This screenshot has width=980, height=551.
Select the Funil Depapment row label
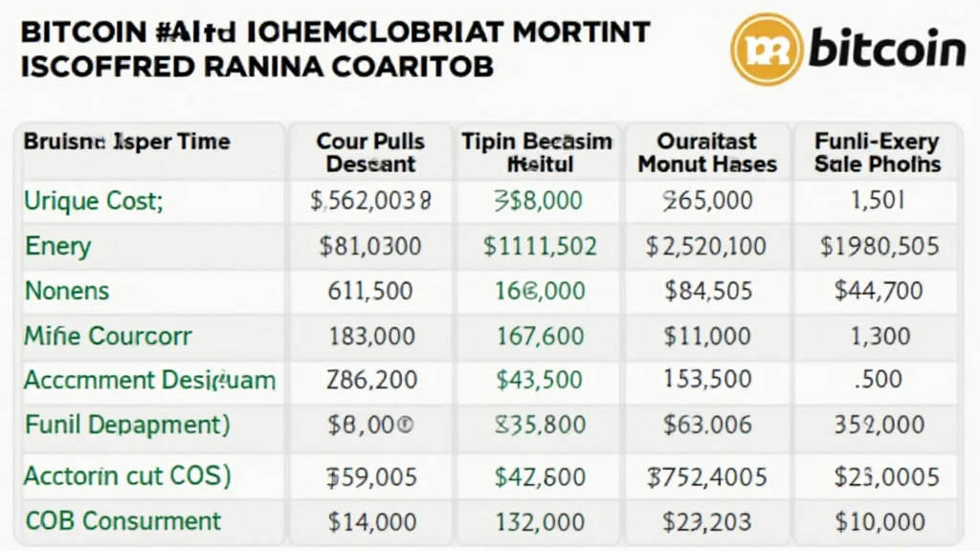(127, 425)
